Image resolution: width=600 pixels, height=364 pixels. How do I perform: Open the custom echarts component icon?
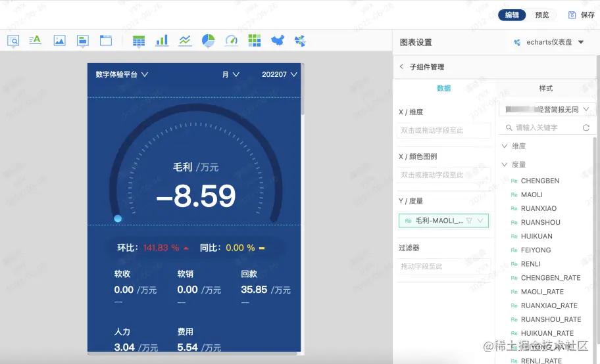301,41
